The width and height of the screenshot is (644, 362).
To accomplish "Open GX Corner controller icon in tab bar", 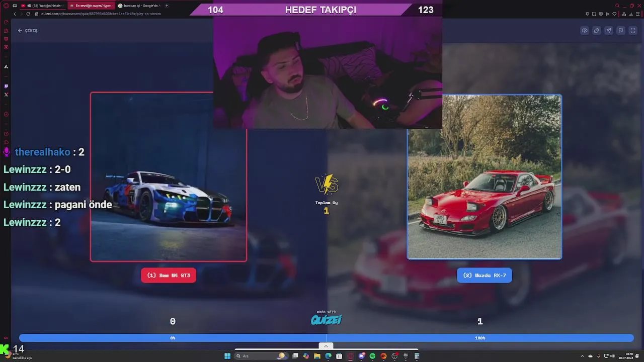I will click(x=15, y=6).
